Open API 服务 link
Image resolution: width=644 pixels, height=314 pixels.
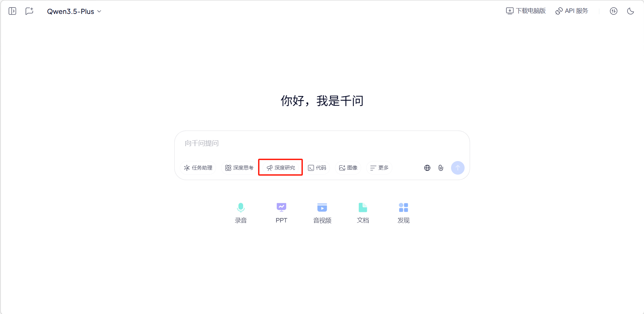point(572,11)
